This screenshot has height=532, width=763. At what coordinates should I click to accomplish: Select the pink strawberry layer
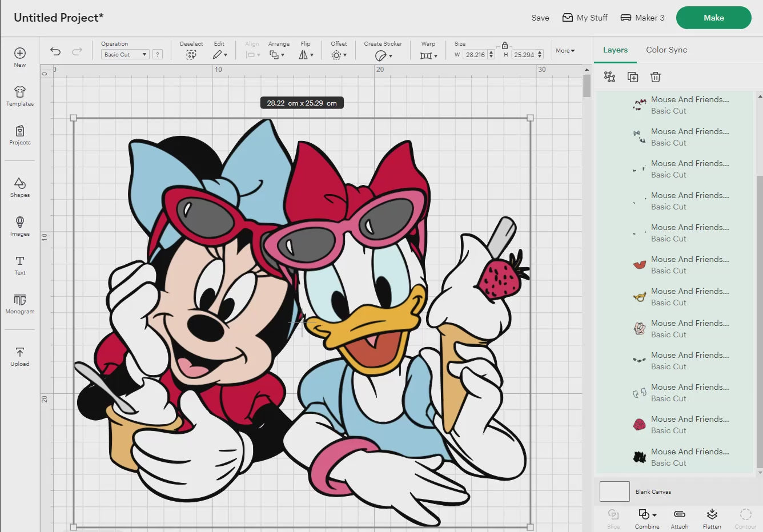tap(674, 425)
